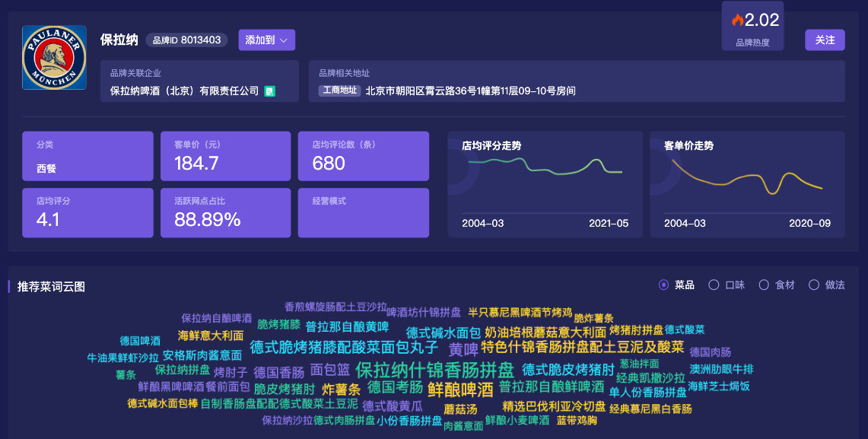Click the 牛油果鲜虾沙拉 word
868x439 pixels.
[x=123, y=358]
